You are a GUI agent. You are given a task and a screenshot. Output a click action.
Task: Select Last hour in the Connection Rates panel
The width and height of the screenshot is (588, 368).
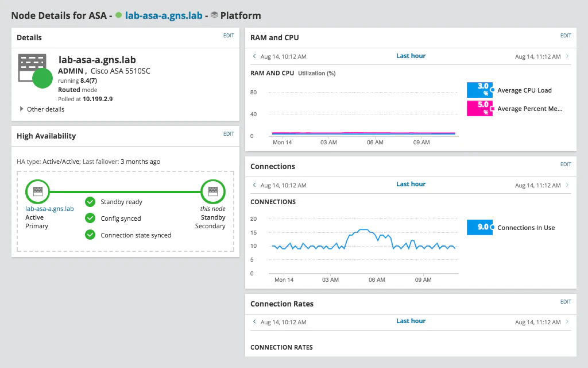(x=411, y=321)
